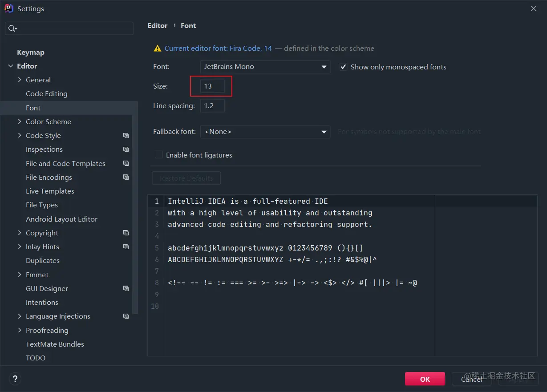The image size is (547, 392).
Task: Expand the Color Scheme node
Action: pyautogui.click(x=20, y=121)
